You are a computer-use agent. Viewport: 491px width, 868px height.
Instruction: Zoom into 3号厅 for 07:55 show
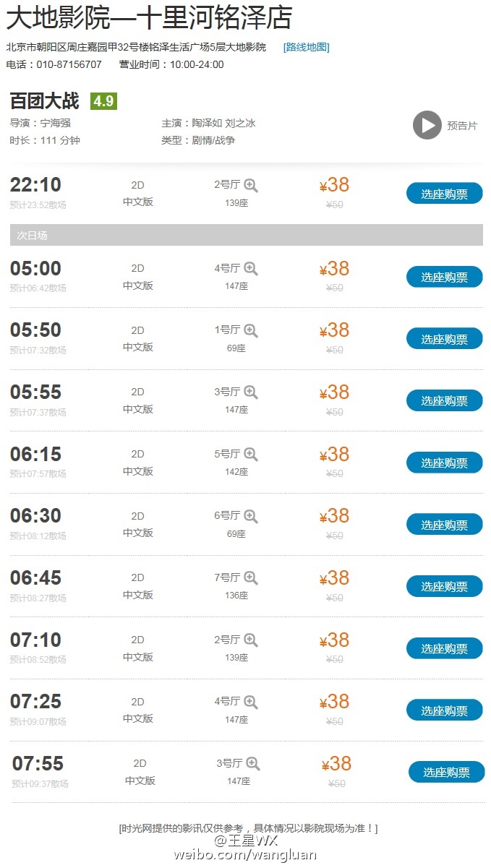[x=252, y=764]
